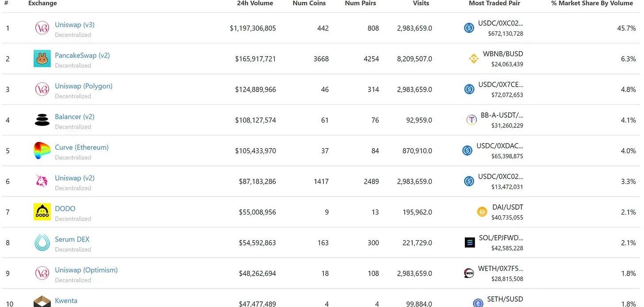This screenshot has height=307, width=644.
Task: Open the Uniswap (Polygon) exchange link
Action: tap(84, 86)
